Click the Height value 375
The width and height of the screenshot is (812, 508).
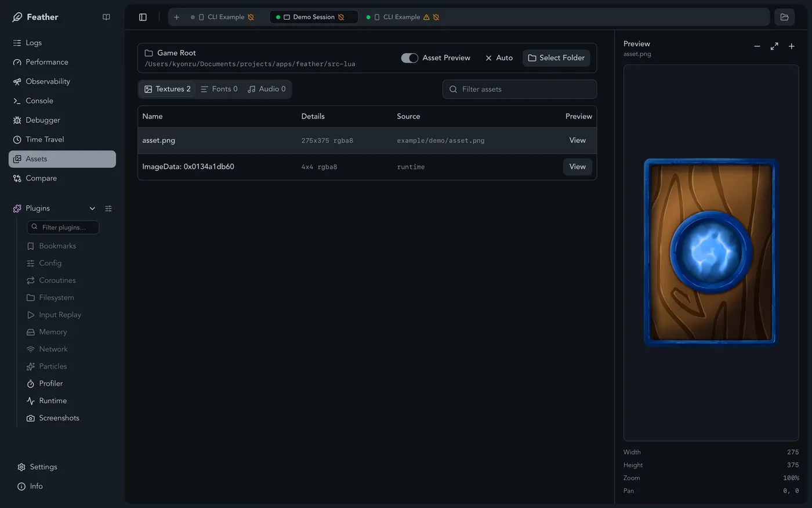[x=793, y=465]
